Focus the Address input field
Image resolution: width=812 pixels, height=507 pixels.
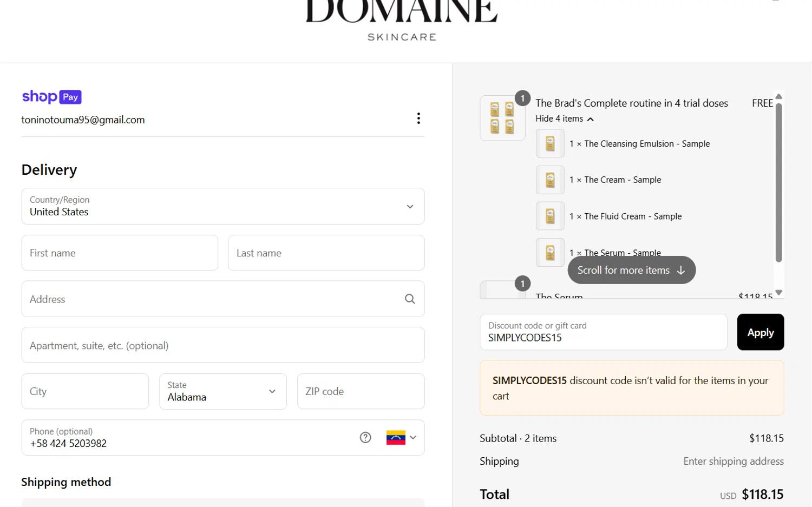(223, 299)
